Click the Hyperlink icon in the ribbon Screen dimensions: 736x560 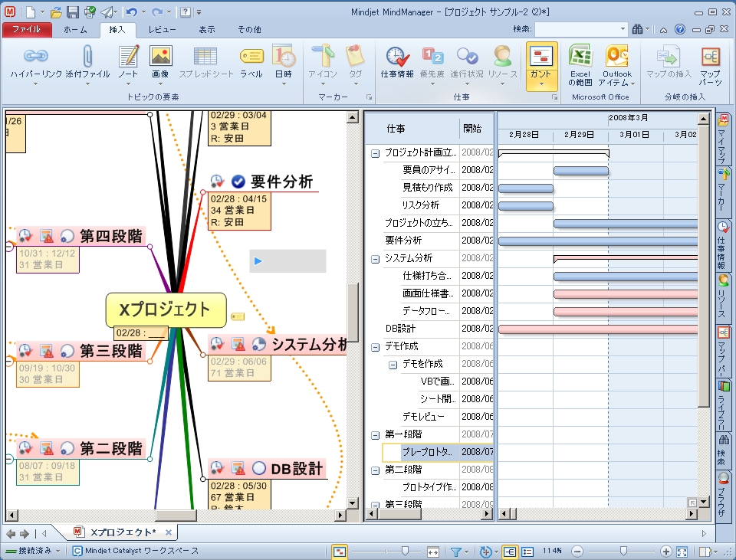tap(36, 56)
